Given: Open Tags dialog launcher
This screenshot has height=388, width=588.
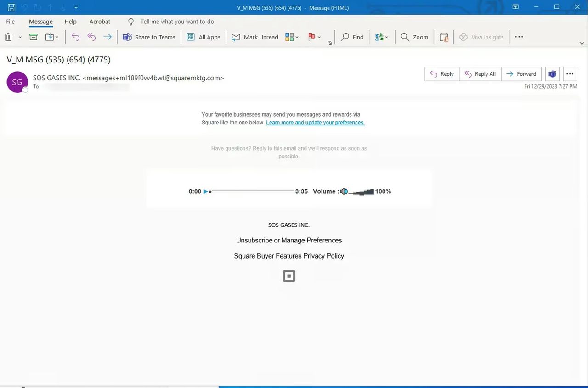Looking at the screenshot, I should (x=329, y=43).
